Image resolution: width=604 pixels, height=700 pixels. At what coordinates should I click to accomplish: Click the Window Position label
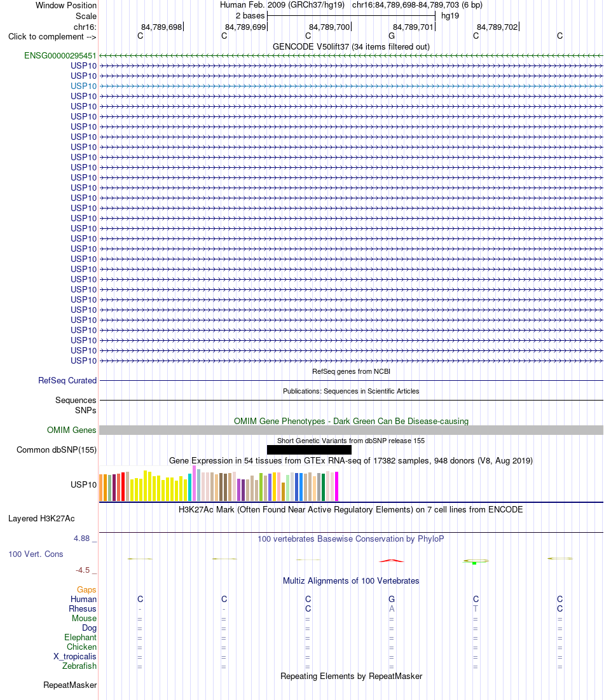coord(66,5)
